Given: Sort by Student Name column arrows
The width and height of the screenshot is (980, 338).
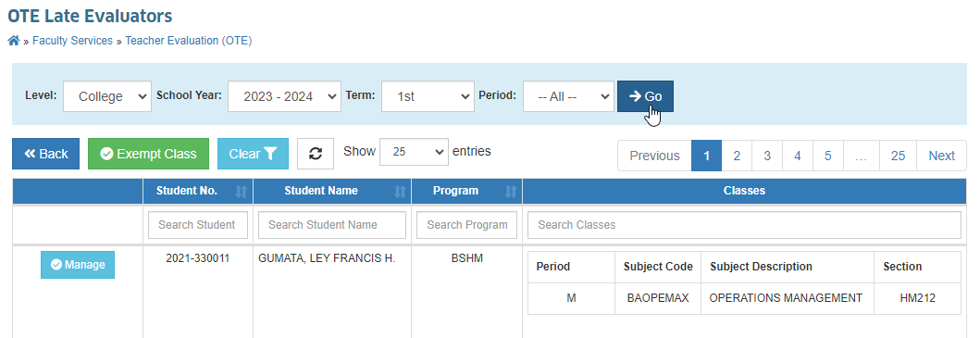Looking at the screenshot, I should [400, 192].
